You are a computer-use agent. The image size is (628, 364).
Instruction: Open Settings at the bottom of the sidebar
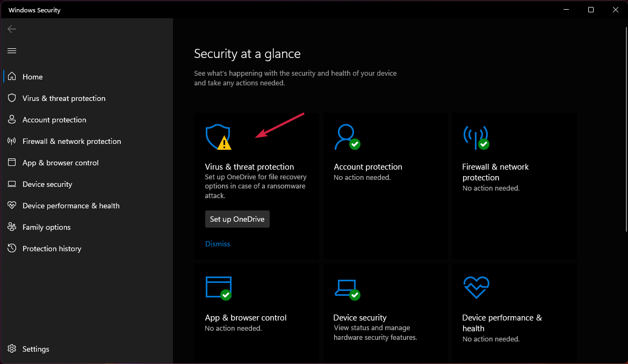point(35,348)
